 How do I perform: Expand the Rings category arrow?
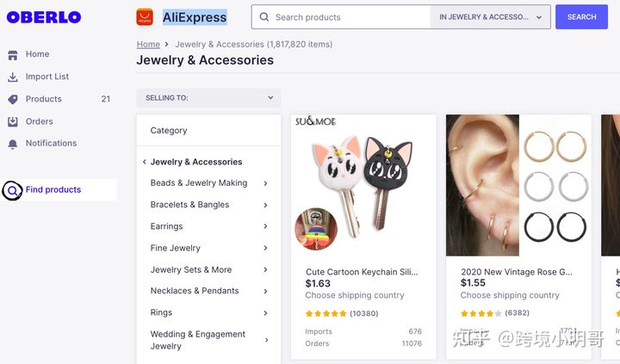click(x=266, y=312)
